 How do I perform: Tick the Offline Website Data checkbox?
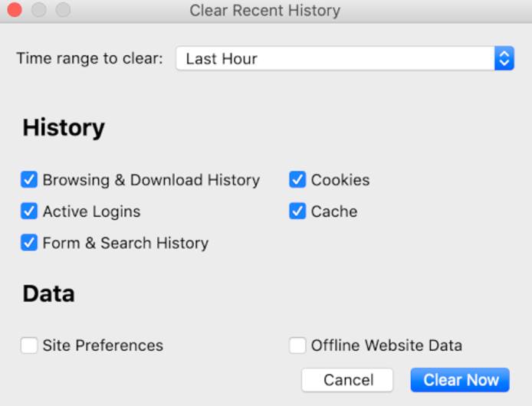tap(297, 345)
